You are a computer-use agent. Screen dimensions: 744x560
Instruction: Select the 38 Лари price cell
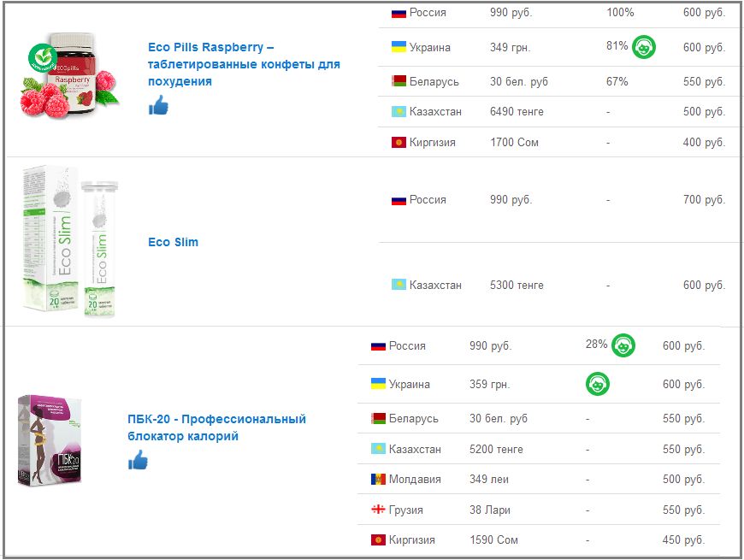pyautogui.click(x=490, y=510)
